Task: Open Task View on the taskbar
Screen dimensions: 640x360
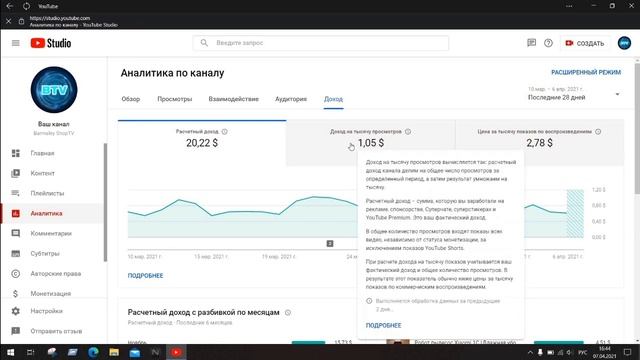Action: click(31, 352)
